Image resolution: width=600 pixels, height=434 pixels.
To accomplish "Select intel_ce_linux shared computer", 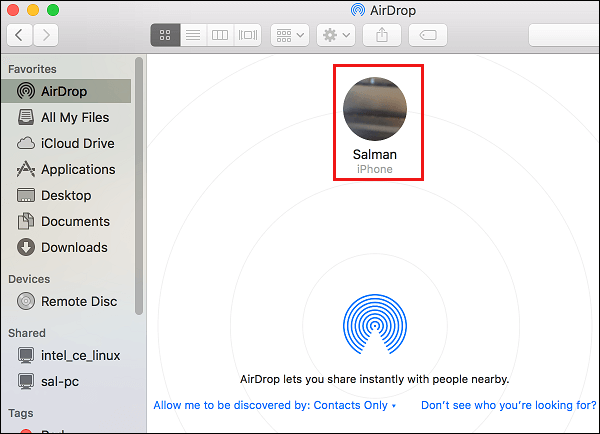I will pos(66,355).
